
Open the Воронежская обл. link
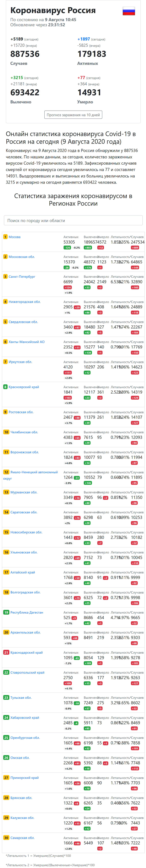click(x=25, y=452)
